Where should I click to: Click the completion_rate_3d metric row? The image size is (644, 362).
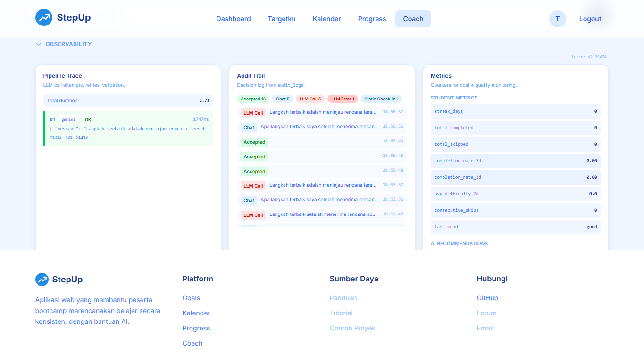[x=516, y=177]
